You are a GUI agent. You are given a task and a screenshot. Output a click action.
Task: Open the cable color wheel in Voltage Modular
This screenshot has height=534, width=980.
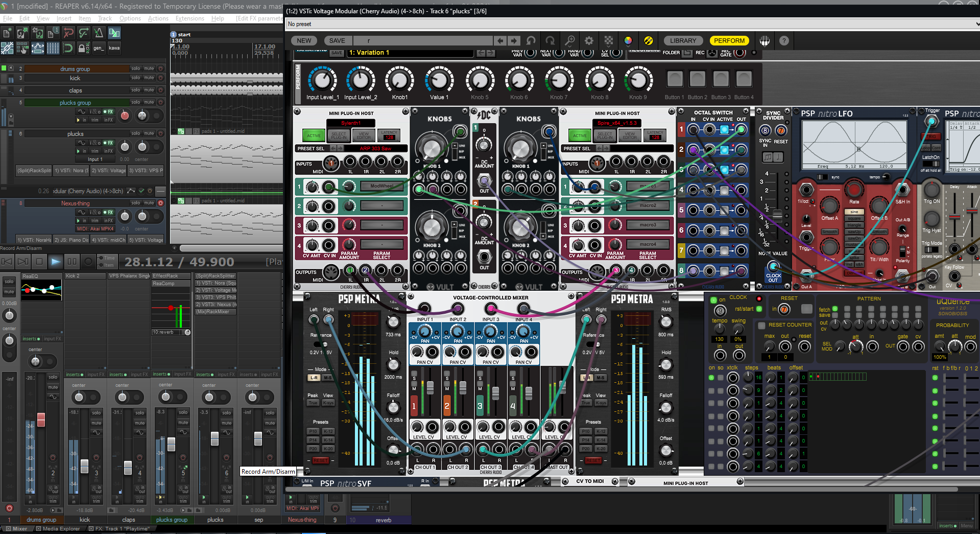628,41
